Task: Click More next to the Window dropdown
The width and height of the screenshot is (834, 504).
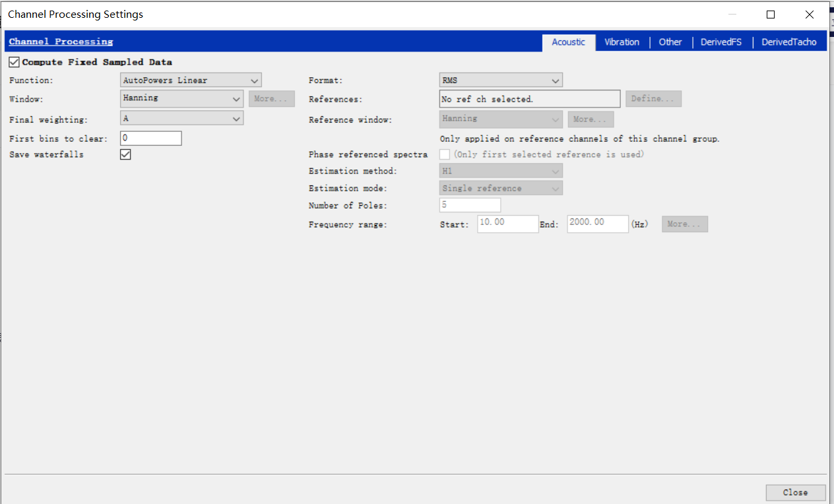Action: click(272, 98)
